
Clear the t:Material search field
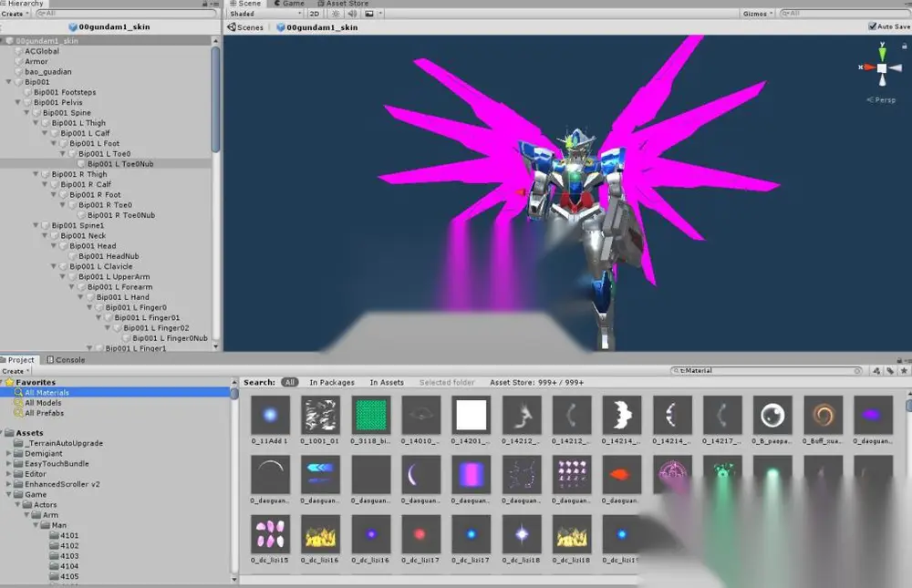pyautogui.click(x=857, y=370)
